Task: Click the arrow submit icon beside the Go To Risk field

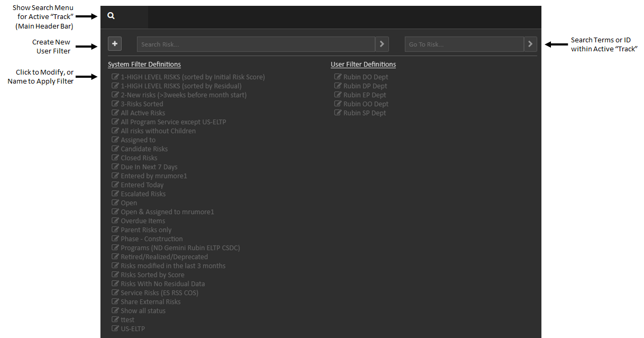Action: (530, 44)
